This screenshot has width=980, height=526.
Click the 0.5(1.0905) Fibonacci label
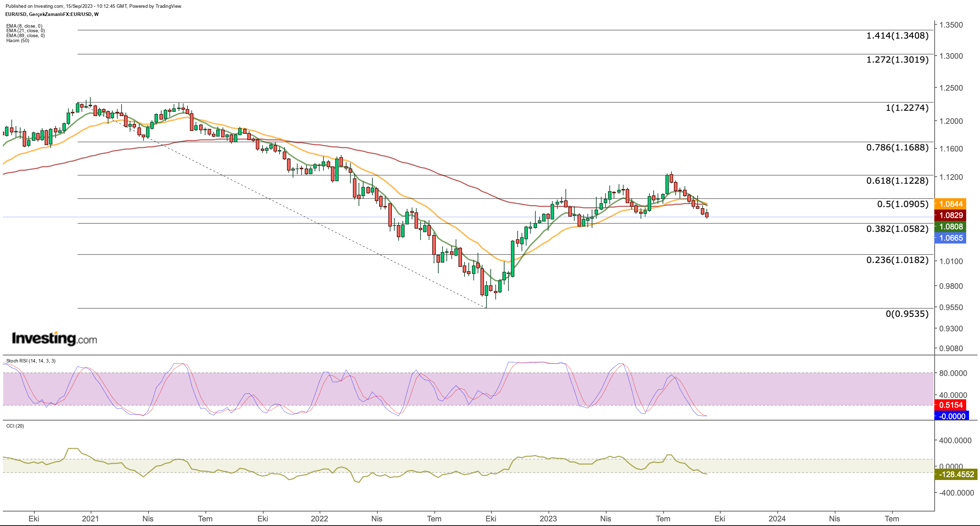[x=902, y=204]
